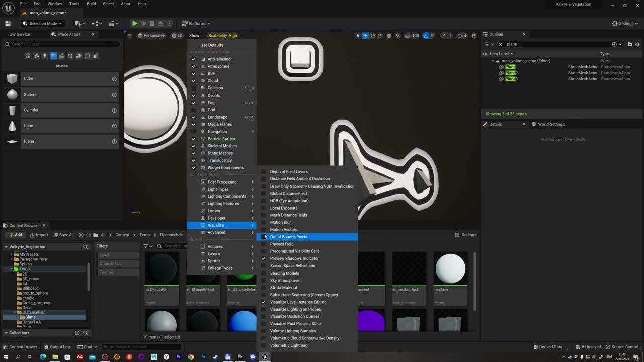Image resolution: width=644 pixels, height=362 pixels.
Task: Click the green Play button in toolbar
Action: click(x=134, y=23)
